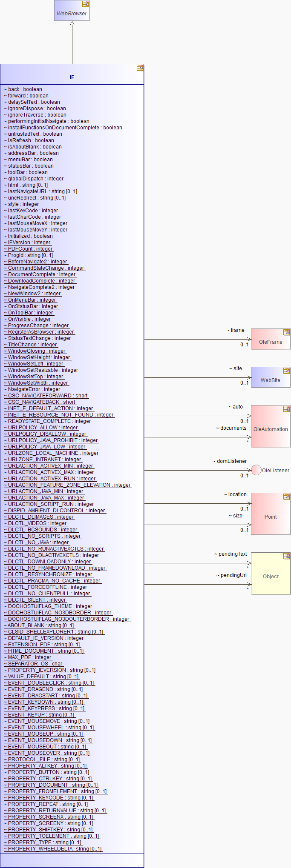Select attribute '~ EVENT_MOUSEWHEEL : string [0..1]'
This screenshot has height=868, width=291.
click(x=49, y=728)
